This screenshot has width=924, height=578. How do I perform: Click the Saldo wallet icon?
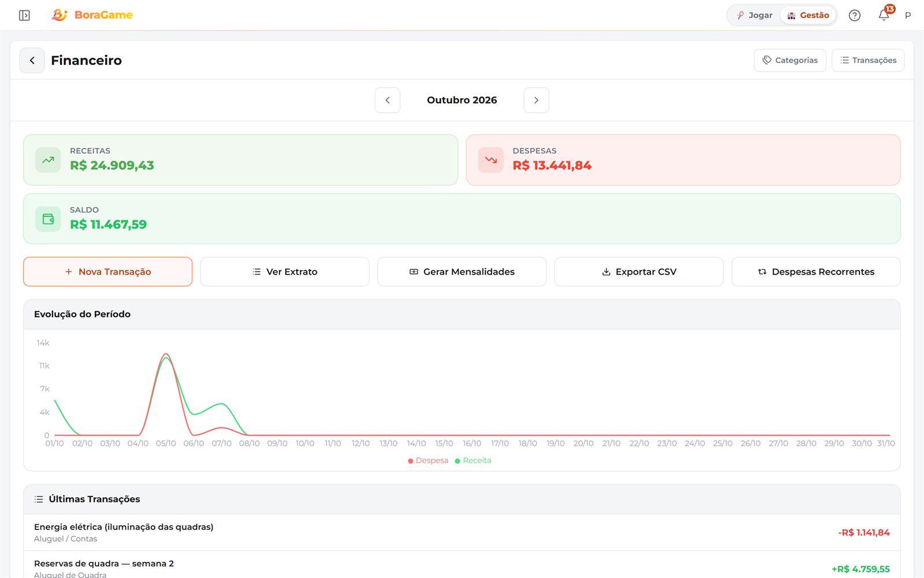[x=48, y=219]
